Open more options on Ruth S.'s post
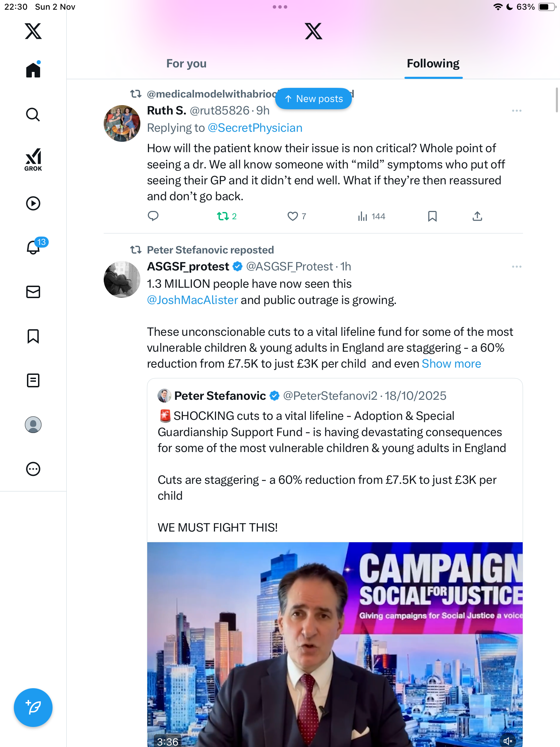 pyautogui.click(x=516, y=111)
